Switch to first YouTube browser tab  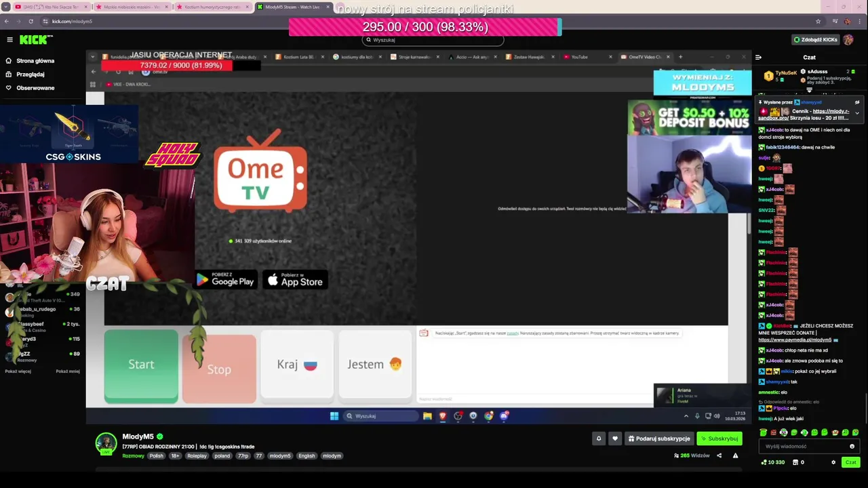52,7
